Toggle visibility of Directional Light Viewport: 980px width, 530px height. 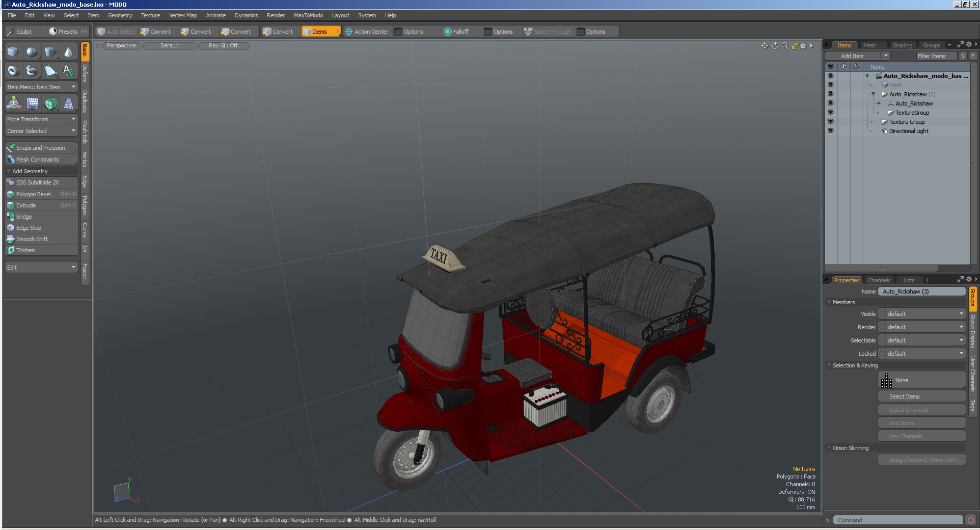pyautogui.click(x=830, y=131)
